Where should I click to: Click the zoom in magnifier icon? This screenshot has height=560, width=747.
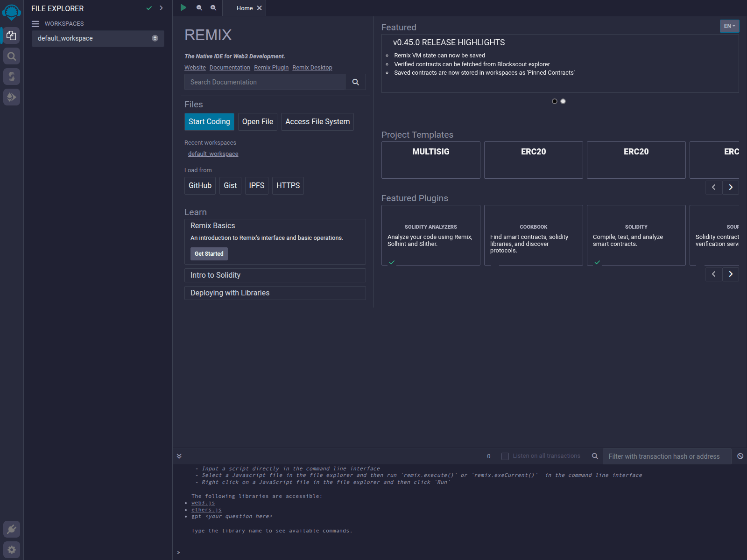[213, 7]
